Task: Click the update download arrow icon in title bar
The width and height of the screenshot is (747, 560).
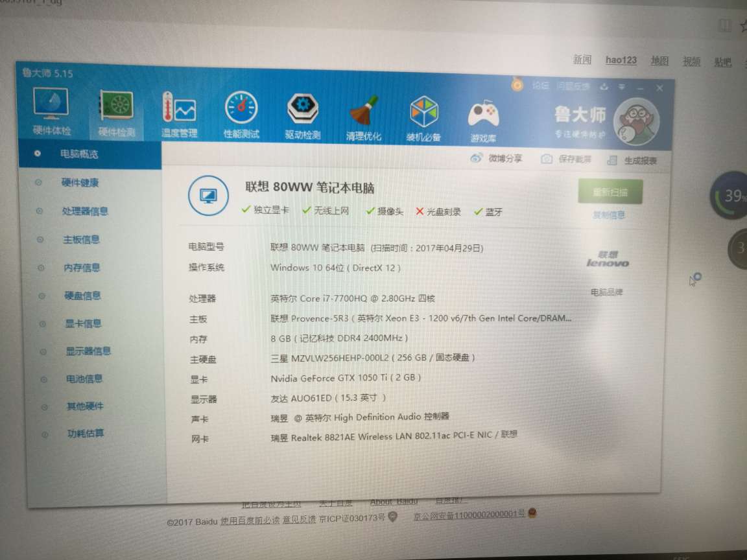Action: click(604, 87)
